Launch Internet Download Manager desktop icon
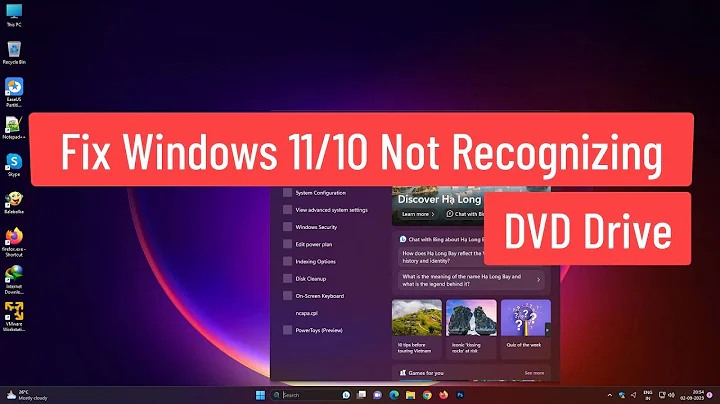The width and height of the screenshot is (720, 404). click(14, 279)
